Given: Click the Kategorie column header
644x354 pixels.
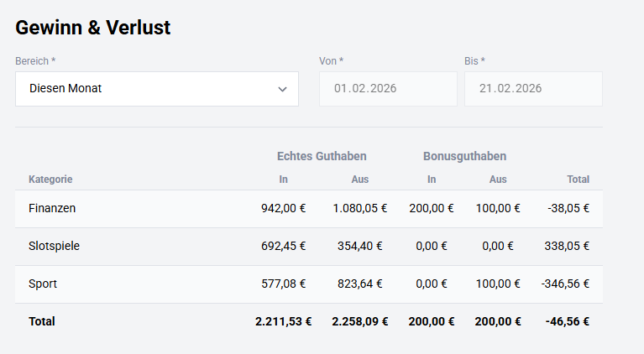Looking at the screenshot, I should point(50,180).
